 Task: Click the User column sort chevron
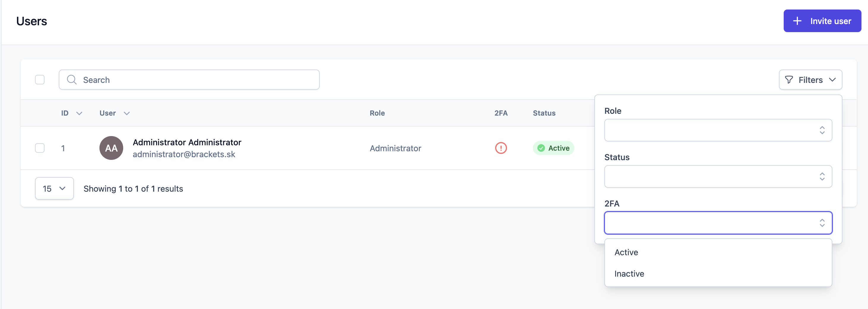127,114
